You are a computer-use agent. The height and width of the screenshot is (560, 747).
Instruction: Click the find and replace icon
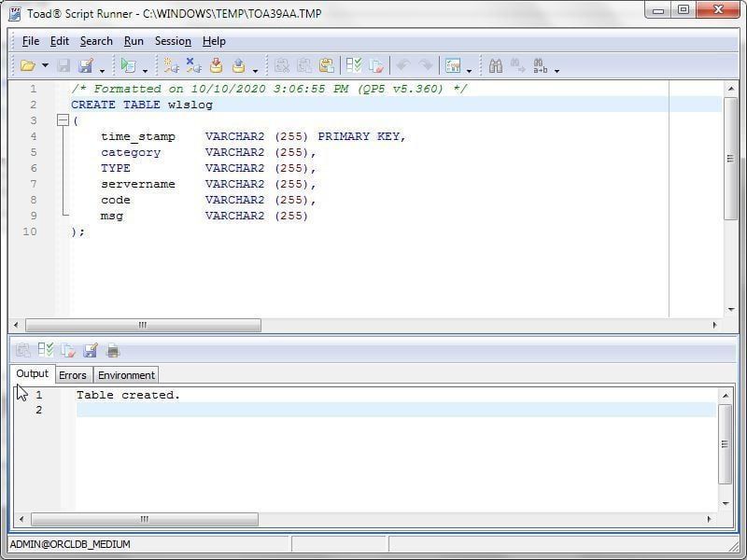[x=541, y=65]
